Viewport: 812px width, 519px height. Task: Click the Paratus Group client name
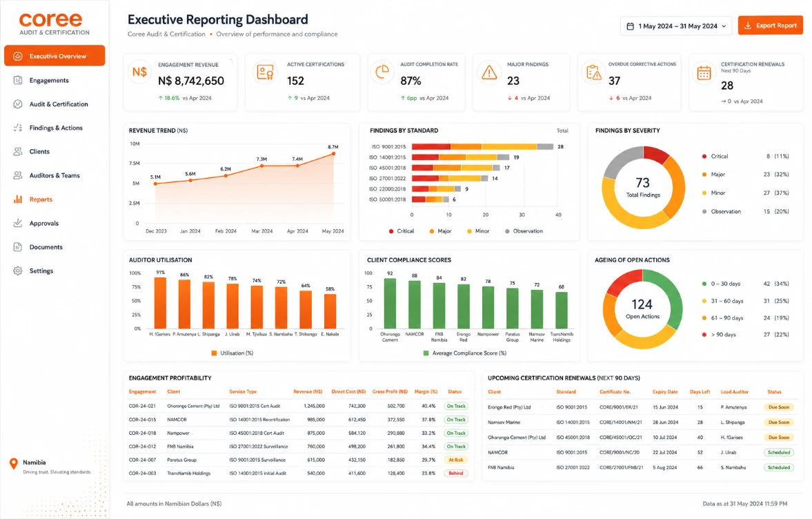[x=181, y=460]
